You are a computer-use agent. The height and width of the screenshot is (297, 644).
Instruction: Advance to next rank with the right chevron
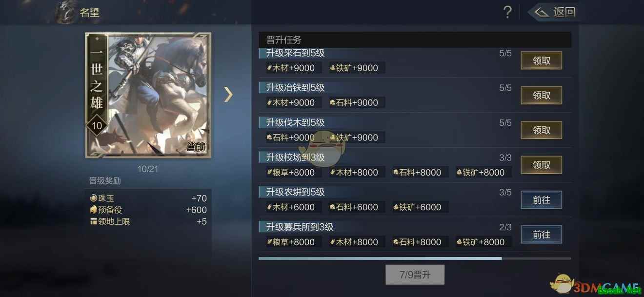[x=228, y=94]
